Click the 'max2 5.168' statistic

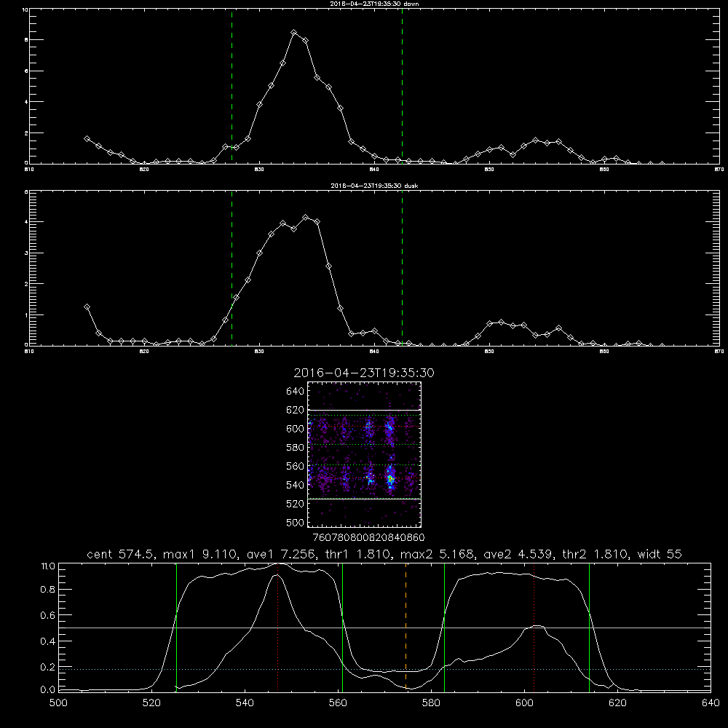(437, 554)
